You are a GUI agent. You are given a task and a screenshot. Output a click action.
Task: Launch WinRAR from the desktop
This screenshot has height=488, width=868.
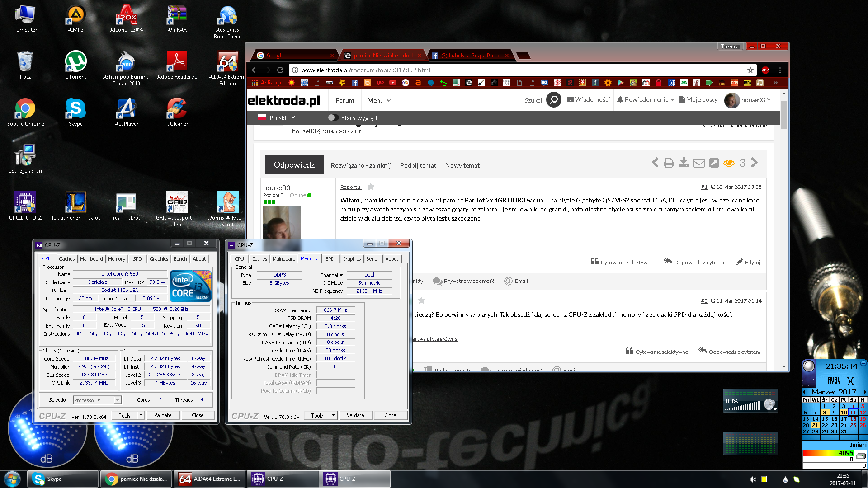coord(177,19)
